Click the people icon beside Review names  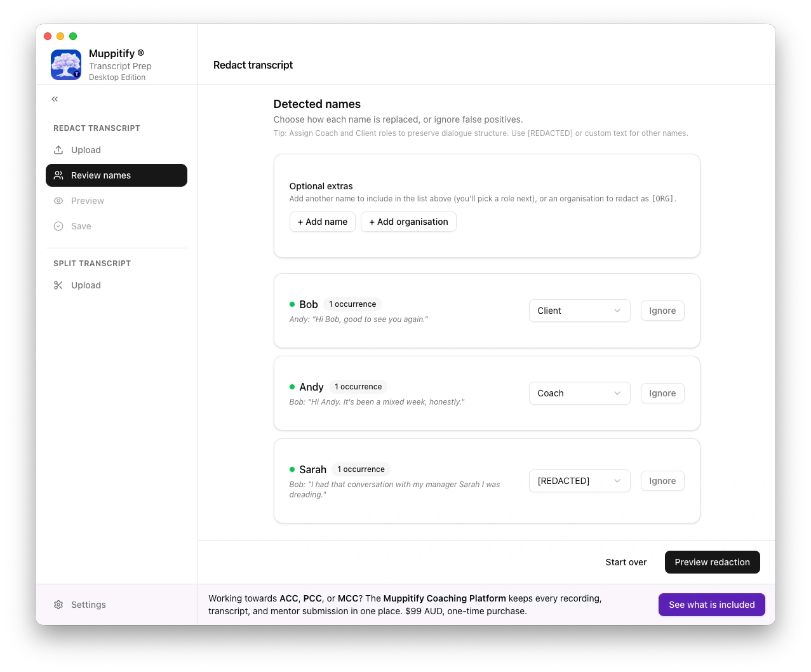click(59, 175)
